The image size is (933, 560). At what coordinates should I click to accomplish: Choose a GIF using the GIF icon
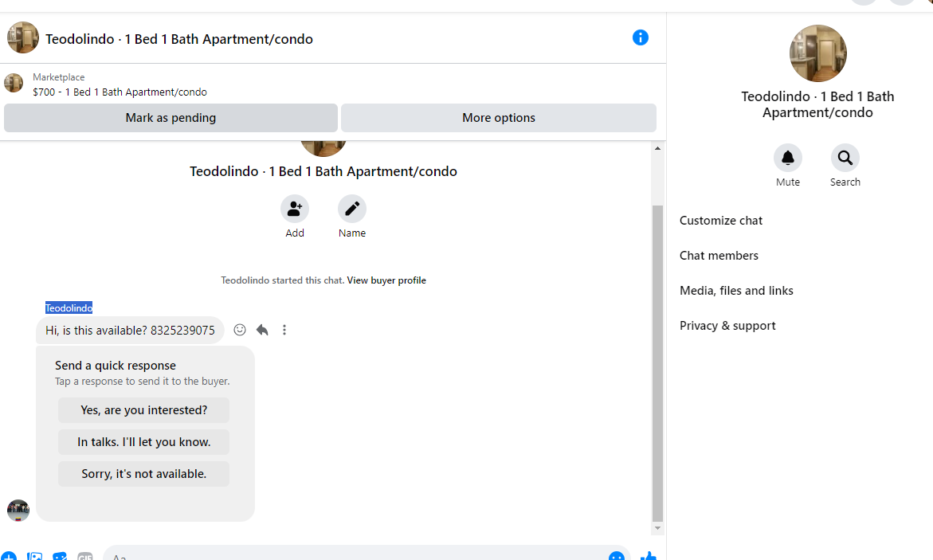click(85, 557)
